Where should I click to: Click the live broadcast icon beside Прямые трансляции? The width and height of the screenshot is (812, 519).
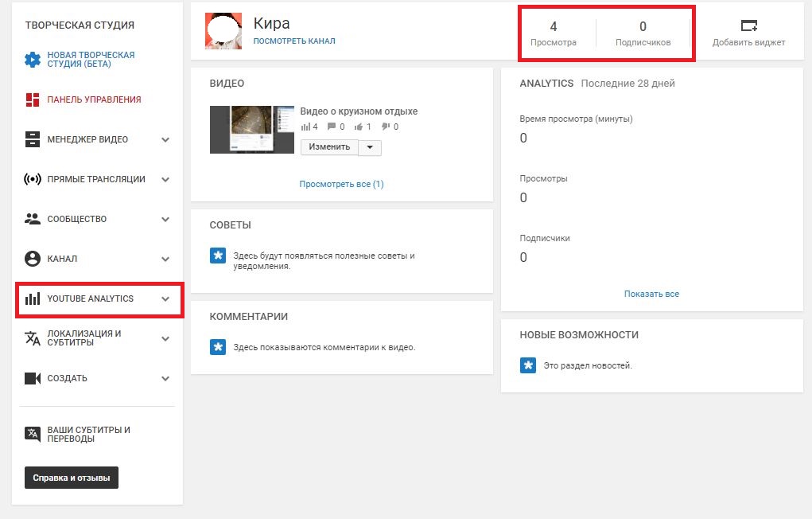click(33, 179)
